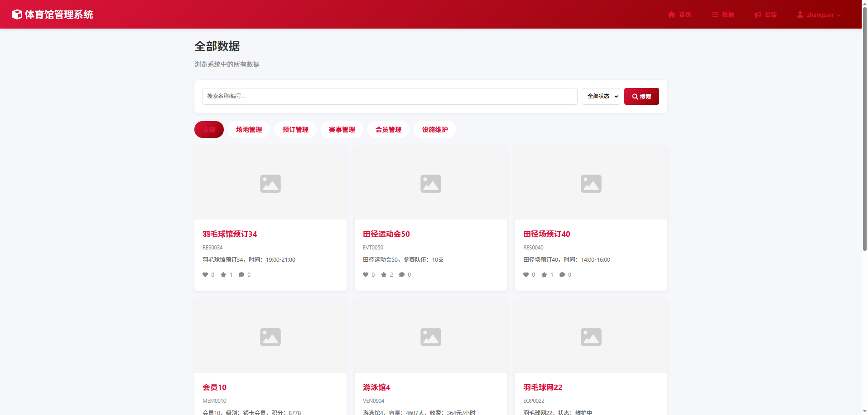
Task: Open the 游泳馆4 title link
Action: (x=376, y=387)
